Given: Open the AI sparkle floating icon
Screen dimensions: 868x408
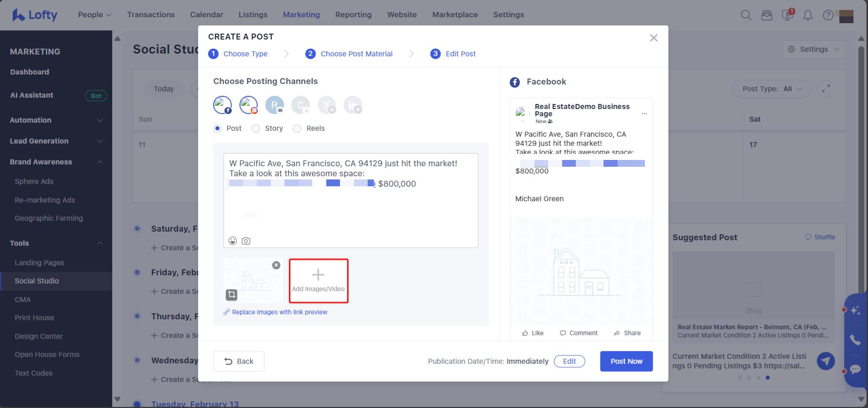Looking at the screenshot, I should (855, 310).
